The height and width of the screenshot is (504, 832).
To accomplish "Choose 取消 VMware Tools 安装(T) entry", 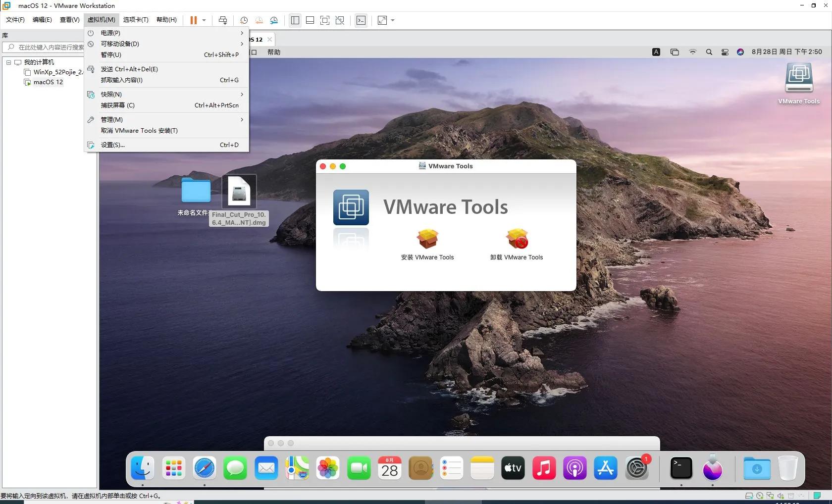I will point(139,131).
